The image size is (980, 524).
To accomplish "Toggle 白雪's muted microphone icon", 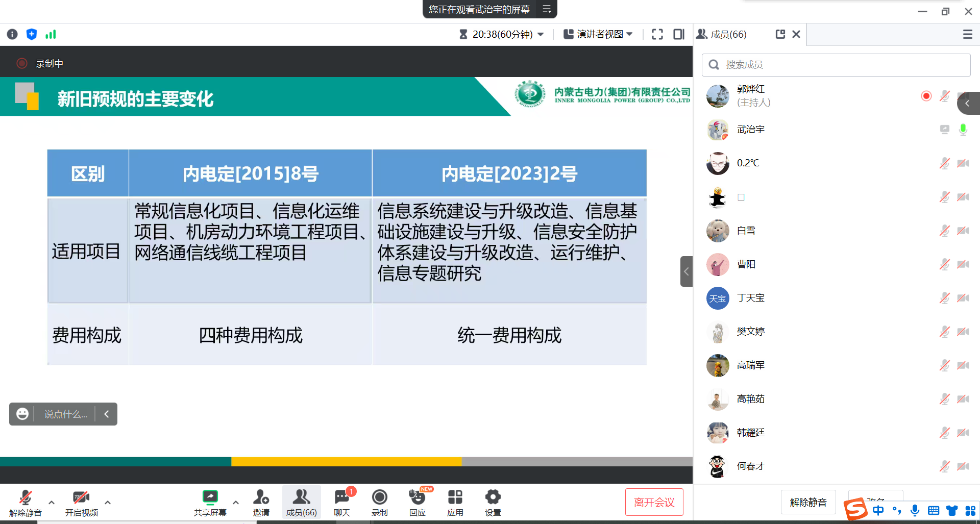I will coord(945,231).
